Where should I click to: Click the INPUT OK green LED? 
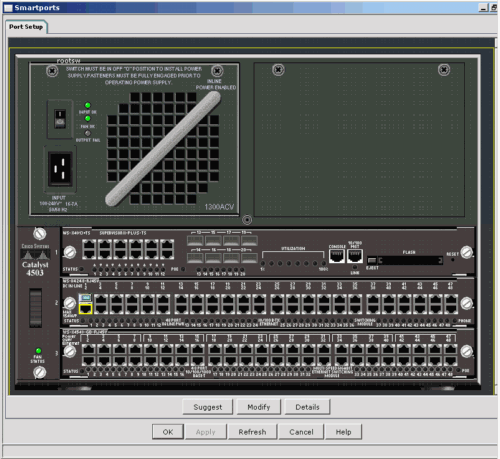coord(88,105)
